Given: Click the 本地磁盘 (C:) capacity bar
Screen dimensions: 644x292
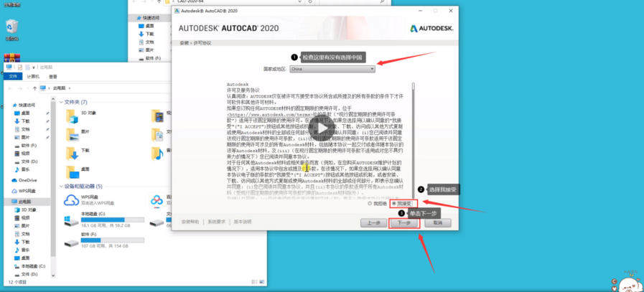Looking at the screenshot, I should point(113,220).
